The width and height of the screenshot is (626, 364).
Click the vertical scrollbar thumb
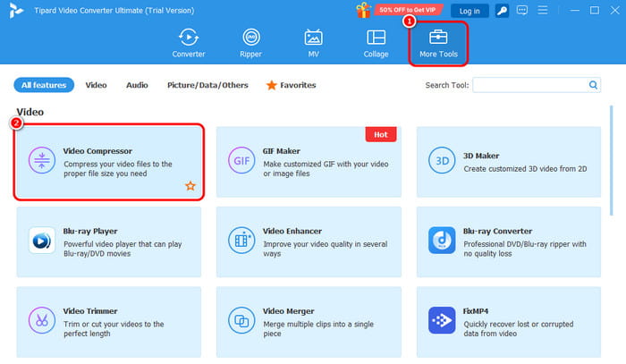click(x=611, y=160)
